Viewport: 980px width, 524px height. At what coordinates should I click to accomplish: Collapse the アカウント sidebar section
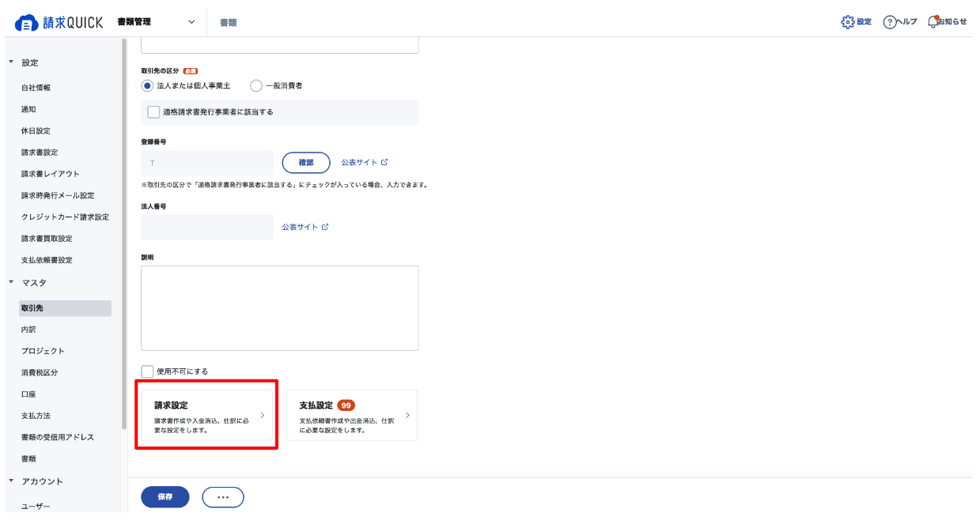click(x=11, y=481)
